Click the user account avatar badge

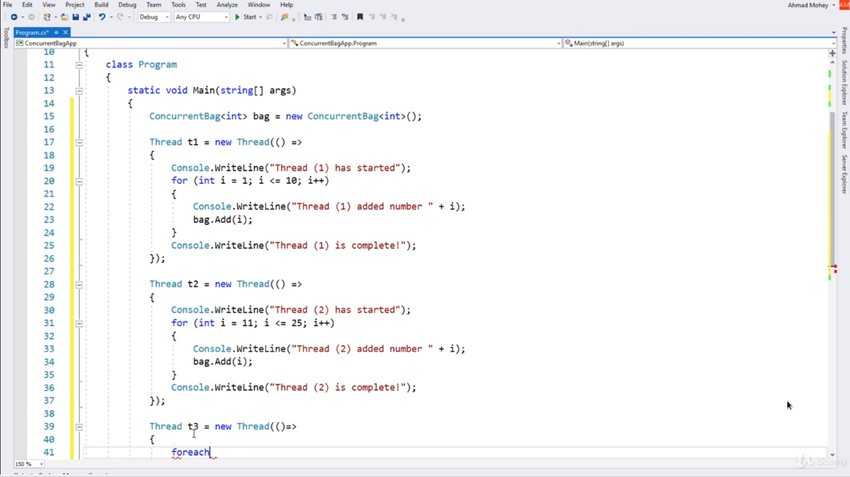point(845,5)
